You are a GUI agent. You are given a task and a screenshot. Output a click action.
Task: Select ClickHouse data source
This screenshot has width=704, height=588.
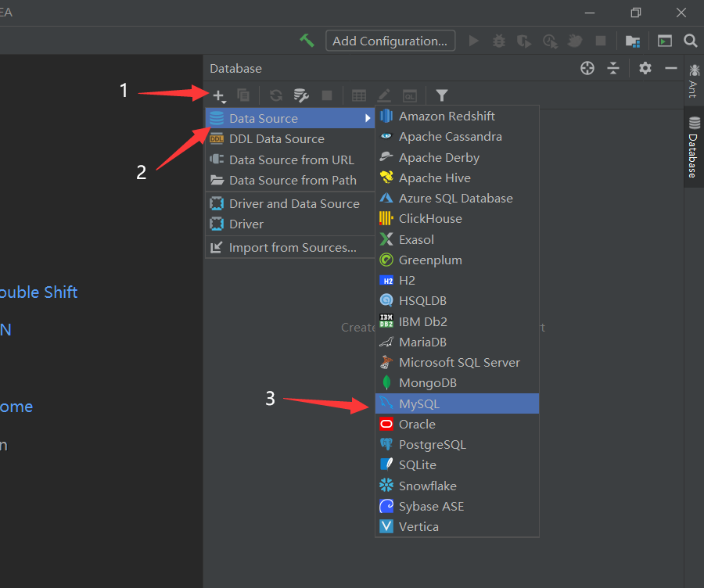click(x=457, y=219)
